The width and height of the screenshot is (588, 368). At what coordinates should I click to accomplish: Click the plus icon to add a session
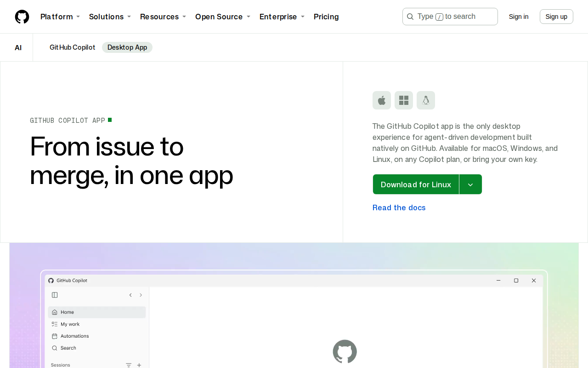139,365
